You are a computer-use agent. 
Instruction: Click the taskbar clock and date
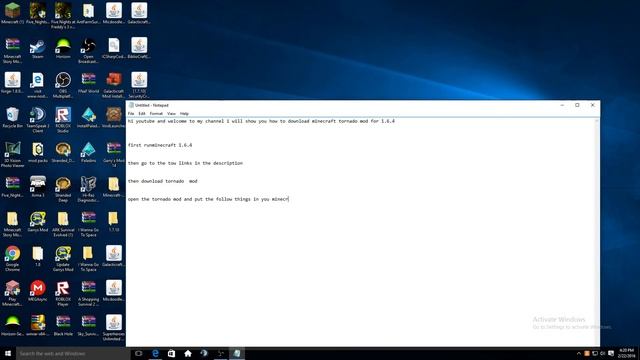point(626,353)
